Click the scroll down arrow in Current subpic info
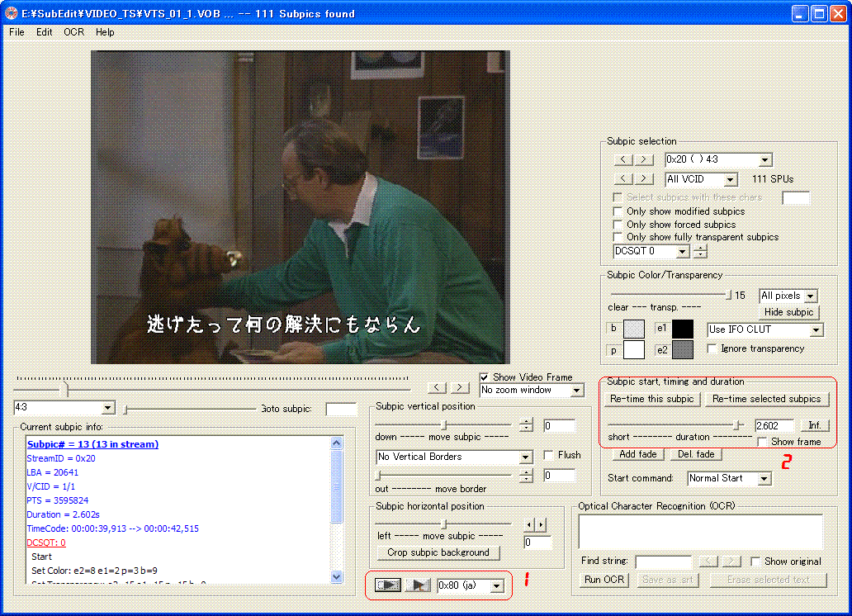Screen dimensions: 852x616 pyautogui.click(x=336, y=577)
